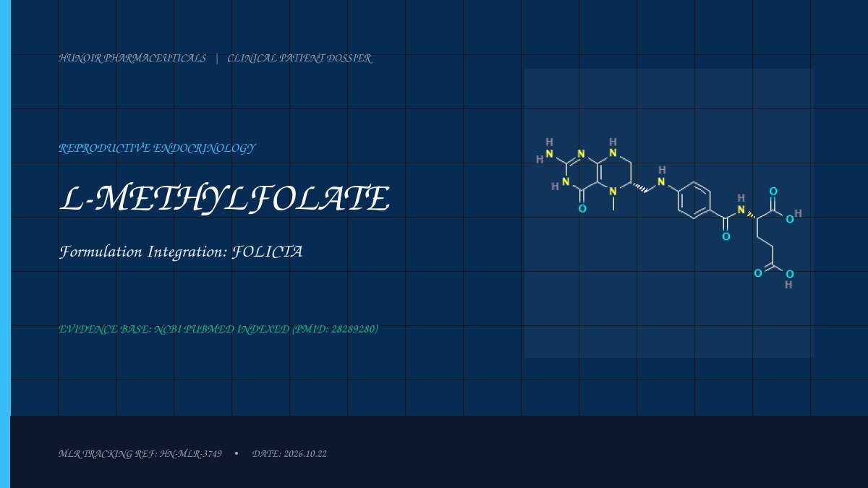
Task: Click the 'REPRODUCTIVE ENDOCRINOLOGY' category label
Action: (x=157, y=148)
